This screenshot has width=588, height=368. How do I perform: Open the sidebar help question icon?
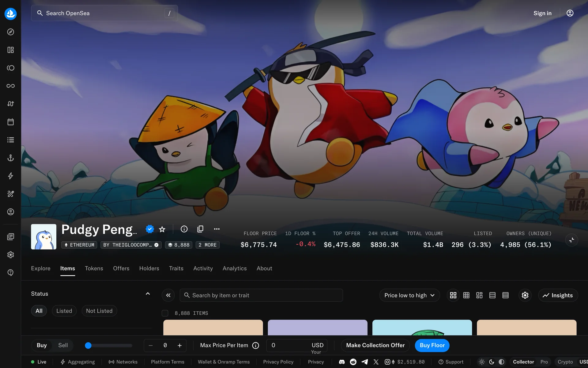(10, 273)
